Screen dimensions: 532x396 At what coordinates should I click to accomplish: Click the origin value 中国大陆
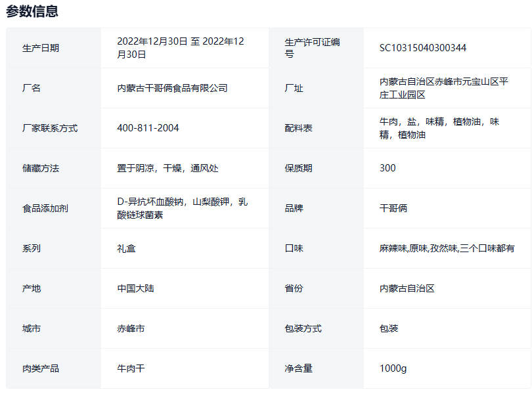(135, 288)
